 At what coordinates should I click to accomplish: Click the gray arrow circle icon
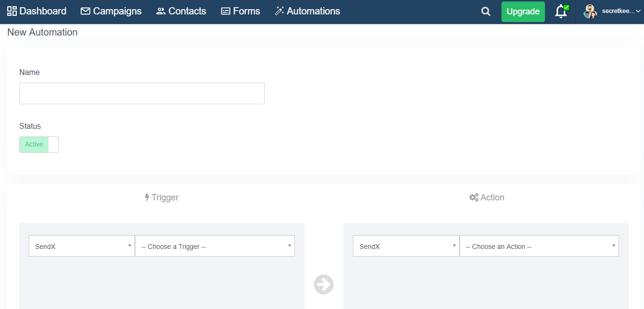point(324,284)
